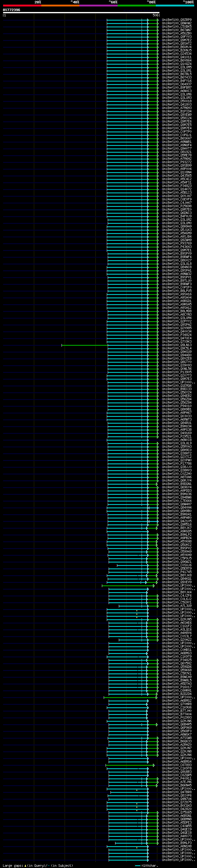
Task: Select the UniRef100_A6N0C3 label
Action: [177, 91]
